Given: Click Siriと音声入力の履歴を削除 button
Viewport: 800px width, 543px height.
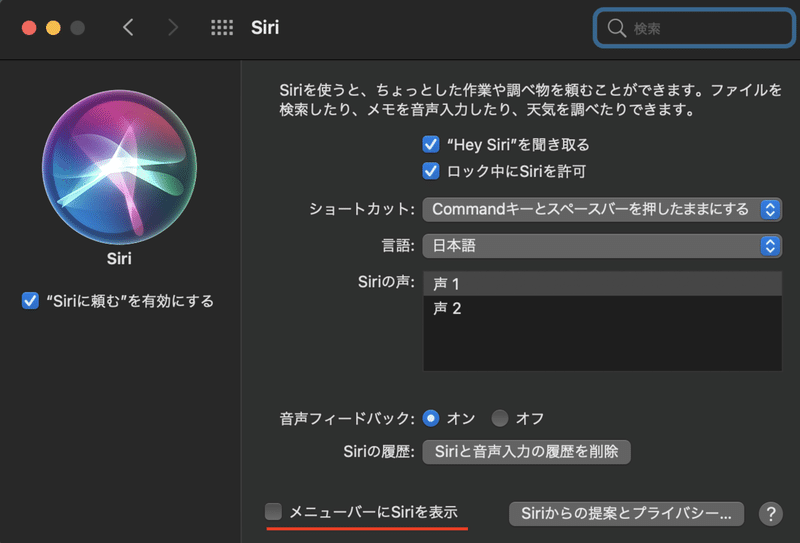Looking at the screenshot, I should pyautogui.click(x=527, y=452).
